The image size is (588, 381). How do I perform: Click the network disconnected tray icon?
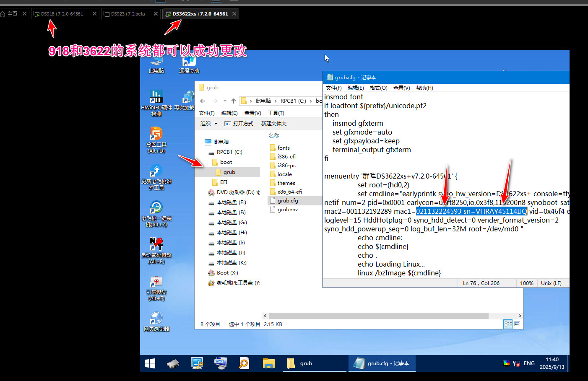pos(517,363)
